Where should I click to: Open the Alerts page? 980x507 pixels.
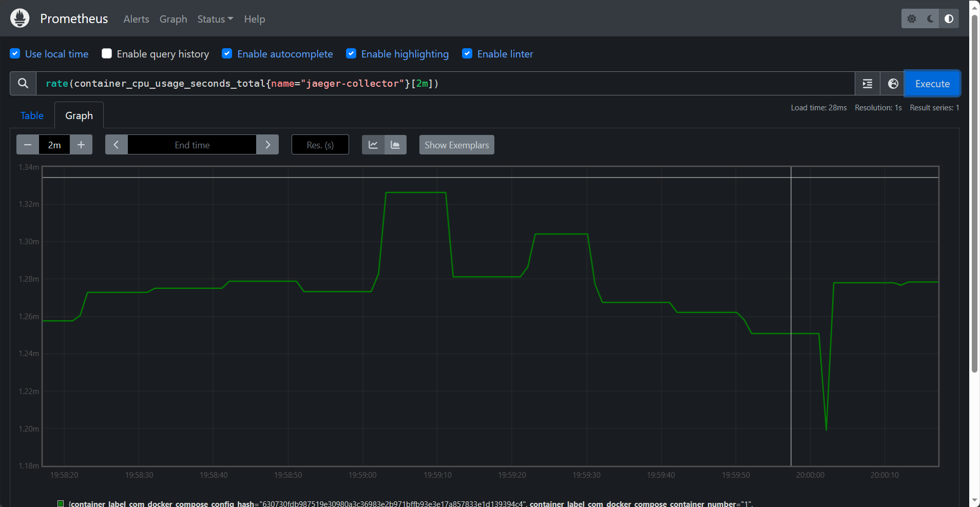pyautogui.click(x=136, y=19)
